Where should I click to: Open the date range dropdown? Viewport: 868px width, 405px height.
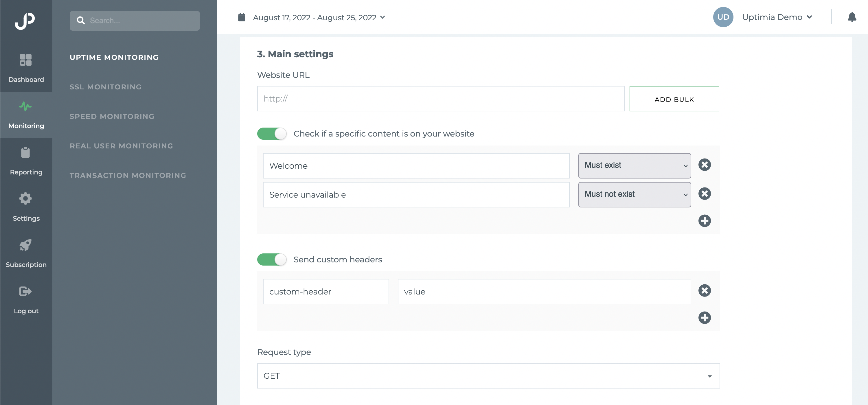(319, 18)
